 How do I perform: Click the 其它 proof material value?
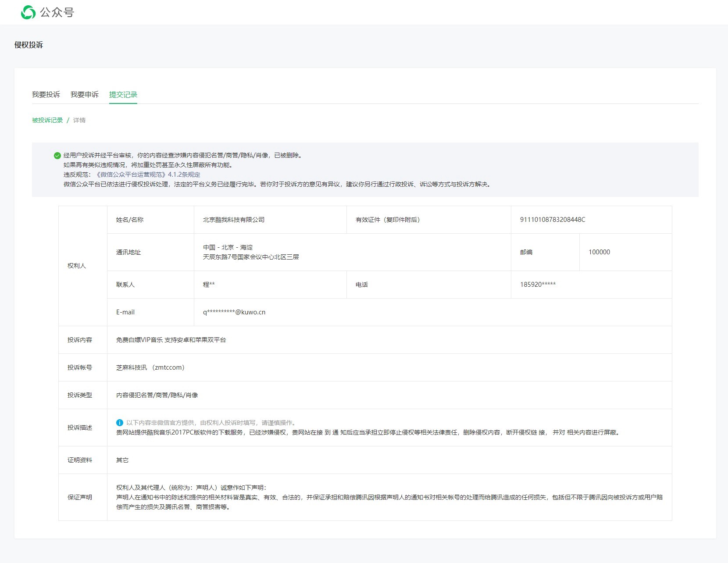click(x=122, y=460)
